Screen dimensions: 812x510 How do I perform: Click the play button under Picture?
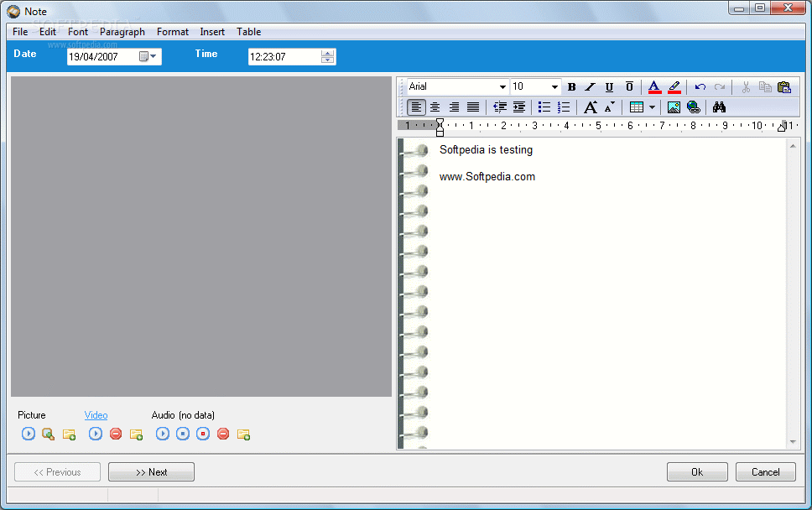point(29,434)
